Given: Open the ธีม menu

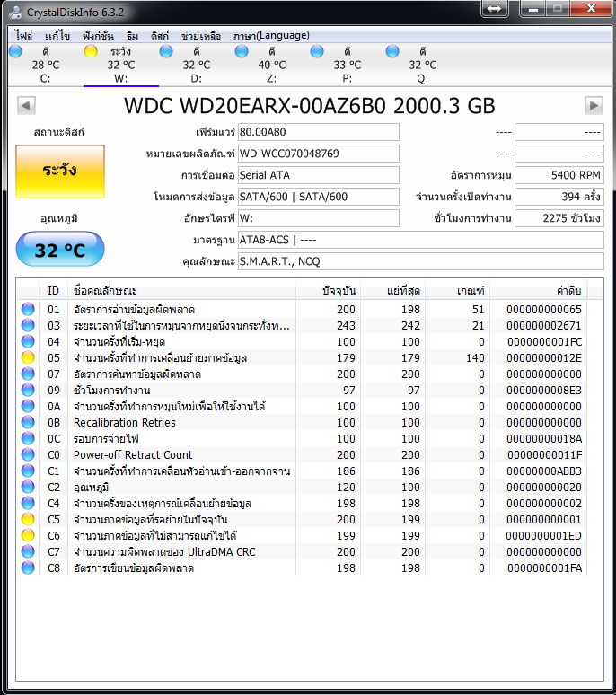Looking at the screenshot, I should [132, 35].
